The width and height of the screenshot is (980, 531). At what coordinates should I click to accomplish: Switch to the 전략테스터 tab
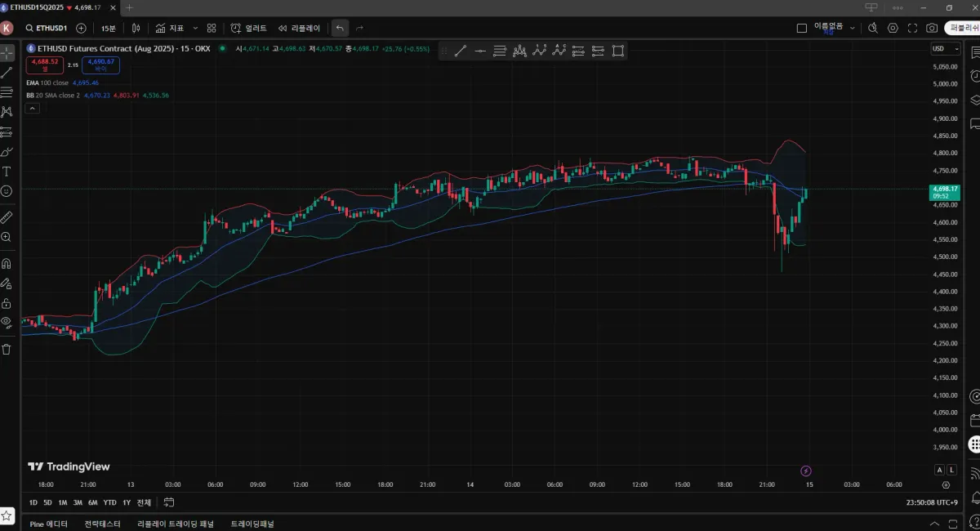(x=102, y=524)
